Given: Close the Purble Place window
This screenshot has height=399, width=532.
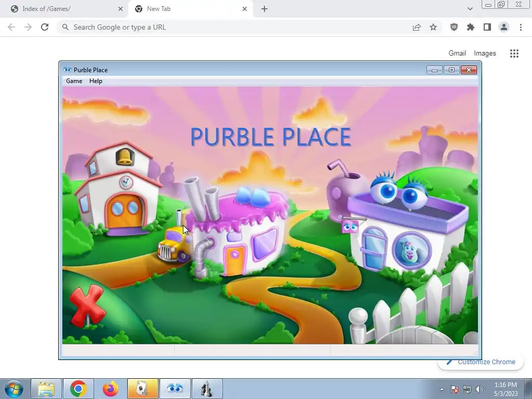Looking at the screenshot, I should coord(469,70).
